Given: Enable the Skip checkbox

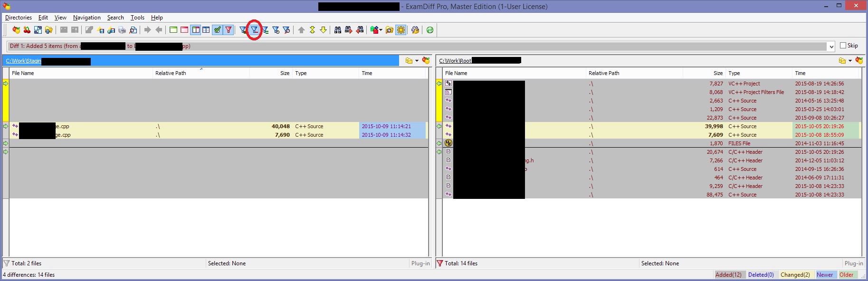Looking at the screenshot, I should coord(843,46).
